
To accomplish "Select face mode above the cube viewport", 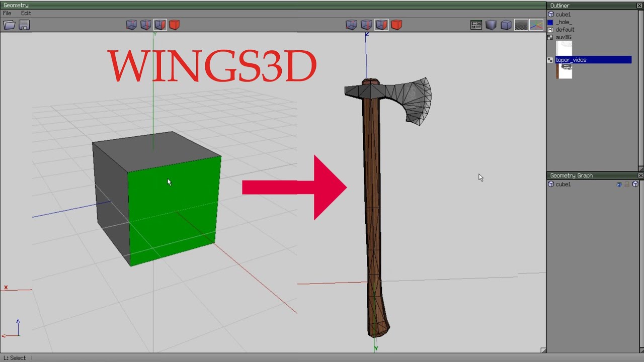I will (160, 25).
